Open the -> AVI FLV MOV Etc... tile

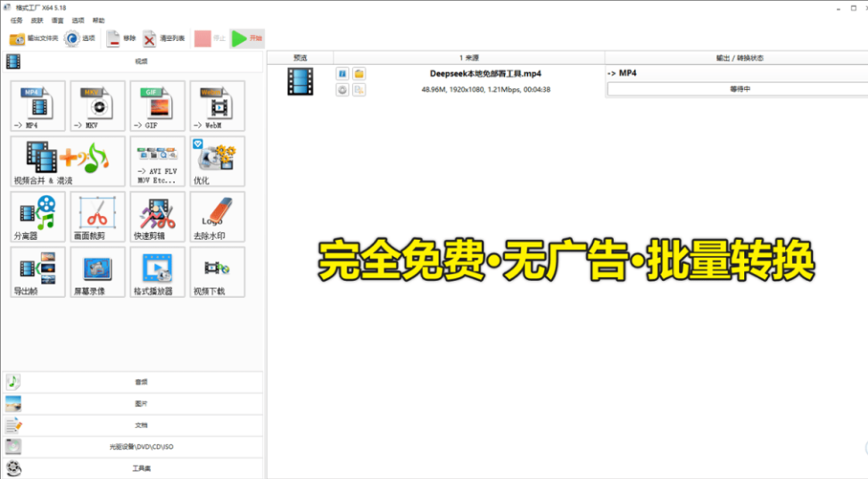tap(157, 161)
